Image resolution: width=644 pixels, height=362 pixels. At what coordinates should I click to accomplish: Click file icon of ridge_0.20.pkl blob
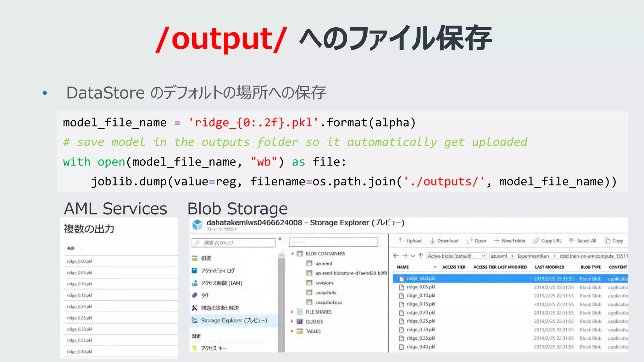[x=401, y=313]
